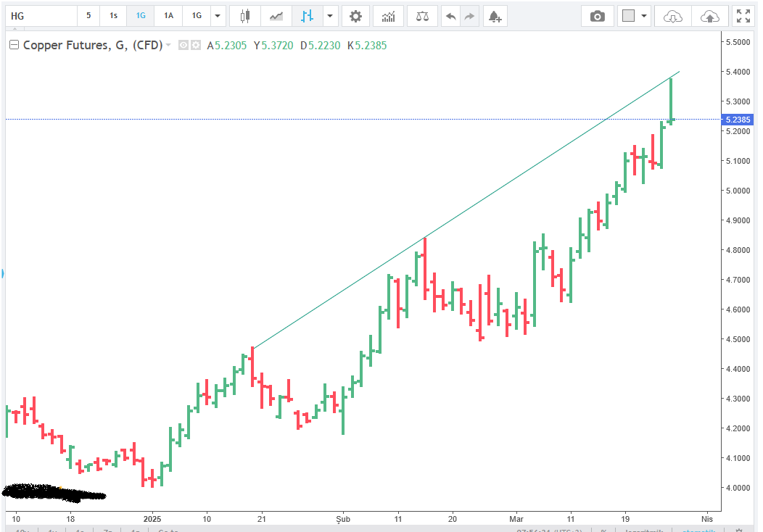Viewport: 763px width, 532px height.
Task: Add an alert with the bell icon
Action: click(x=494, y=16)
